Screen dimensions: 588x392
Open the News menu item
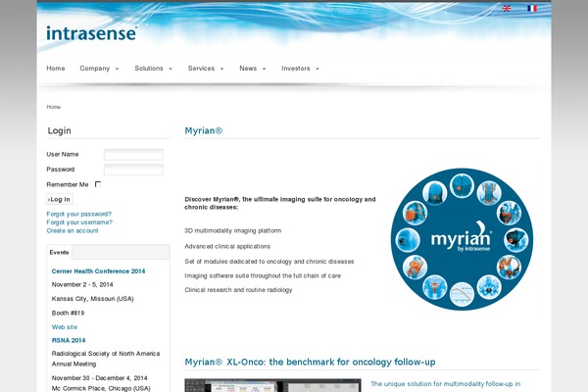[248, 69]
